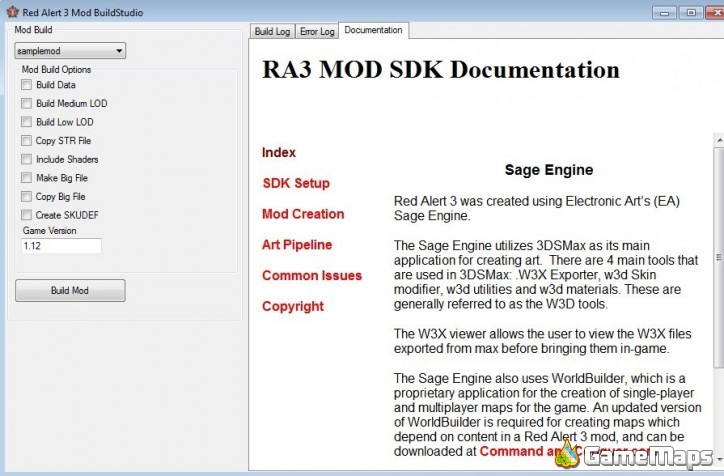Click the RA3 MOD SDK Documentation title
This screenshot has width=724, height=476.
[x=441, y=70]
